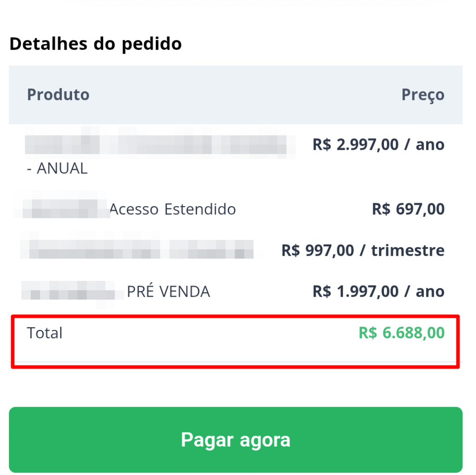Click the blank middle of the table header
The image size is (476, 475).
coord(242,95)
